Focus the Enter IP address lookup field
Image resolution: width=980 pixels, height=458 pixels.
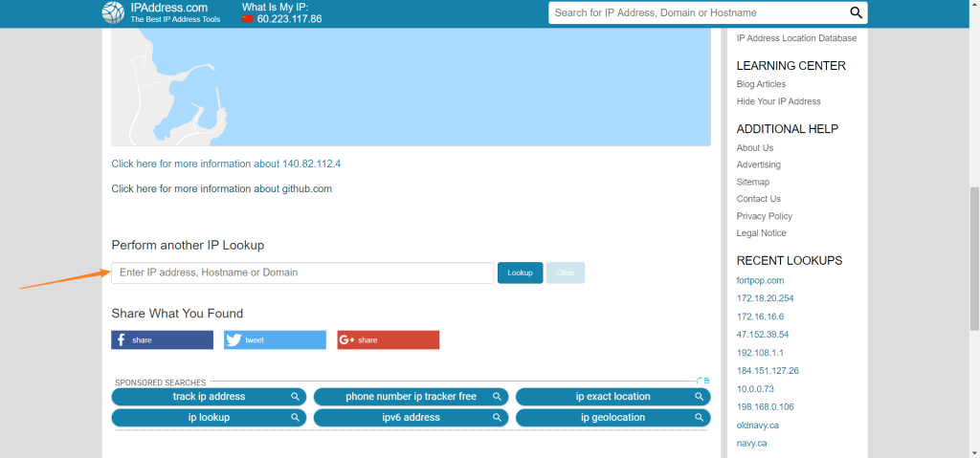(x=302, y=273)
